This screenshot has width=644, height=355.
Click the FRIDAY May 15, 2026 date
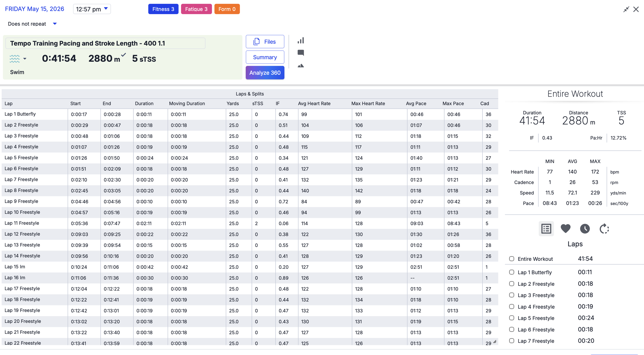(x=35, y=9)
